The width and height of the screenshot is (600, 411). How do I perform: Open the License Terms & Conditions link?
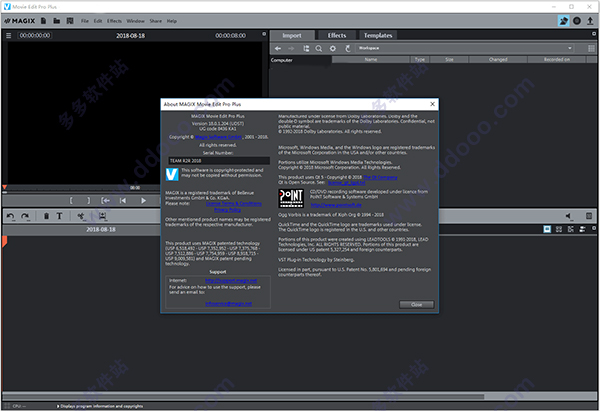233,204
